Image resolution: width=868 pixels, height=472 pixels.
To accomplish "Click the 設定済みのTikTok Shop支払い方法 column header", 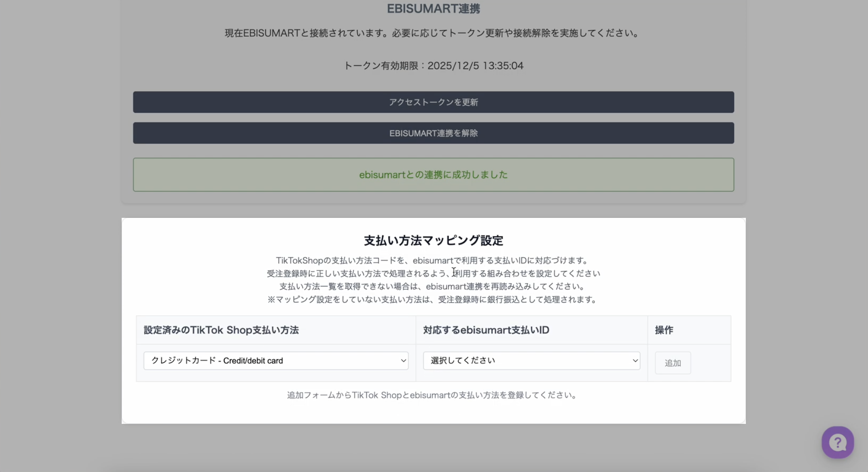I will pyautogui.click(x=222, y=330).
